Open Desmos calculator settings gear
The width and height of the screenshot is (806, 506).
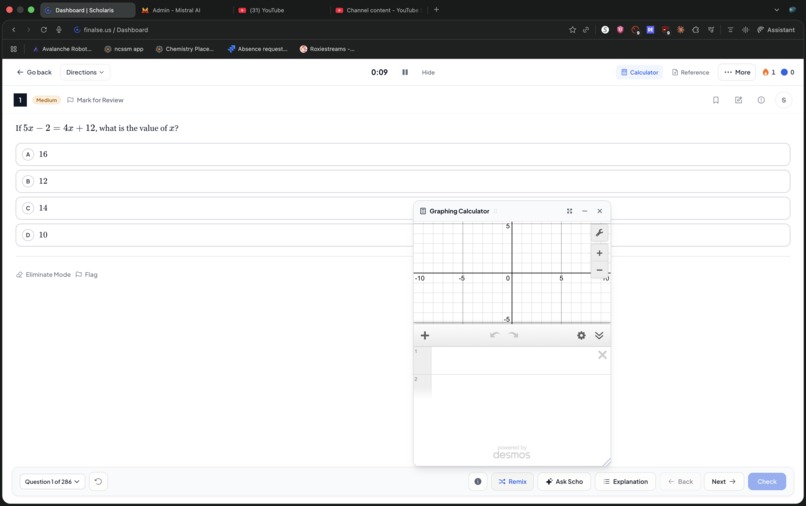pos(581,335)
